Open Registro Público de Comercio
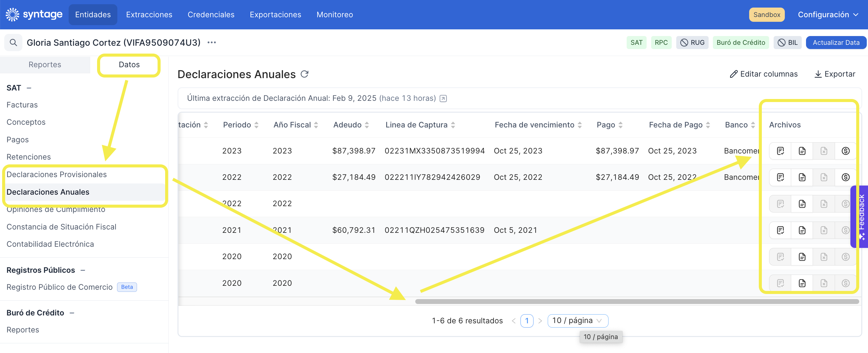 [x=59, y=287]
